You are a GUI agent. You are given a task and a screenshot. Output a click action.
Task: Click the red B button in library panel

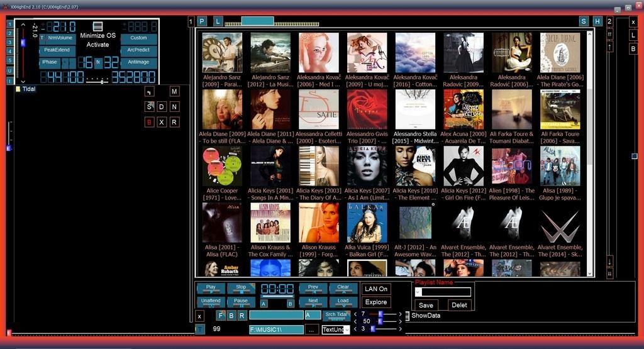tap(150, 123)
